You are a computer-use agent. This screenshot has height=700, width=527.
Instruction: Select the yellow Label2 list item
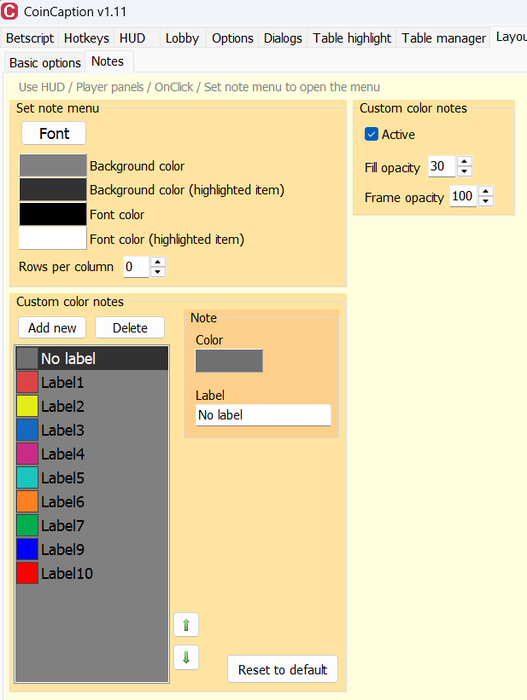[92, 406]
